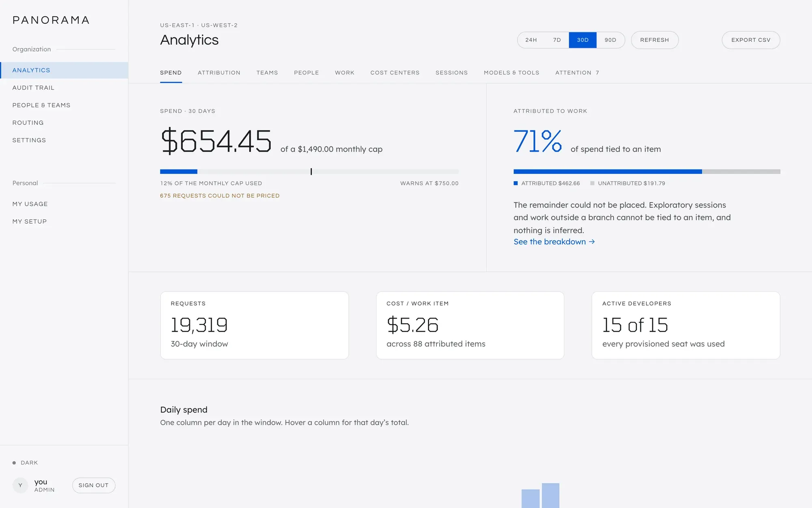This screenshot has height=508, width=812.
Task: Switch to the Spend tab
Action: click(171, 73)
